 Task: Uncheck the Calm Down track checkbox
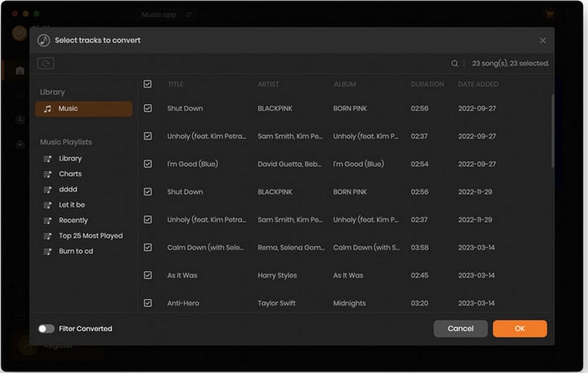point(148,247)
